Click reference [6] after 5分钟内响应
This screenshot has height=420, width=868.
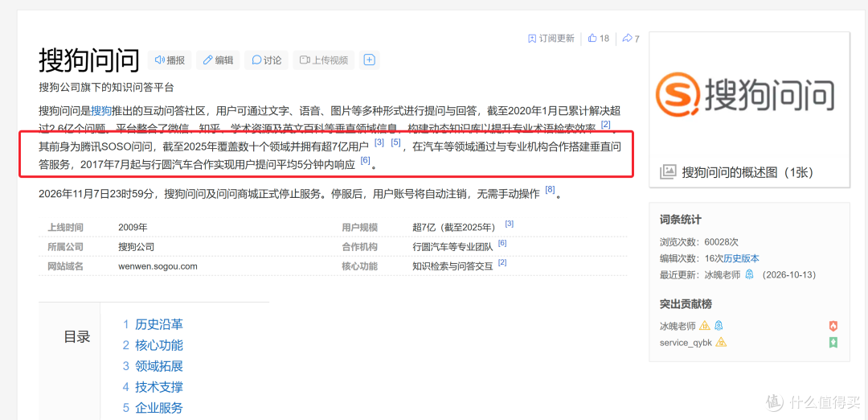pos(365,160)
